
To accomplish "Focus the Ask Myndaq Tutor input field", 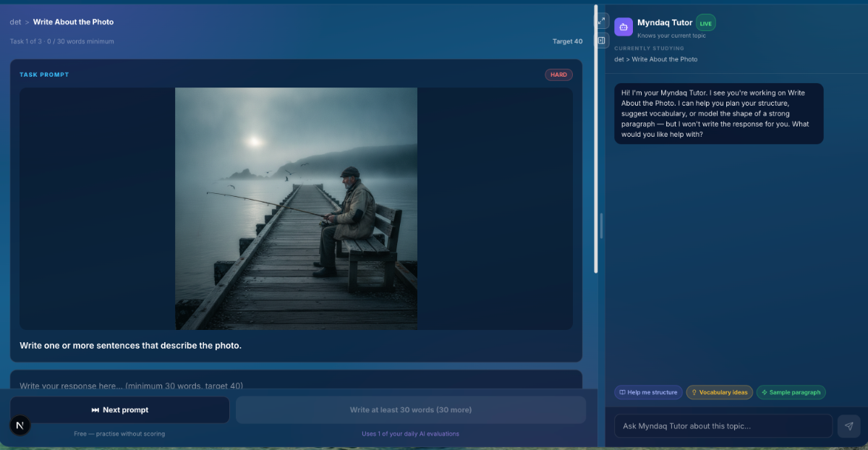I will [x=723, y=426].
